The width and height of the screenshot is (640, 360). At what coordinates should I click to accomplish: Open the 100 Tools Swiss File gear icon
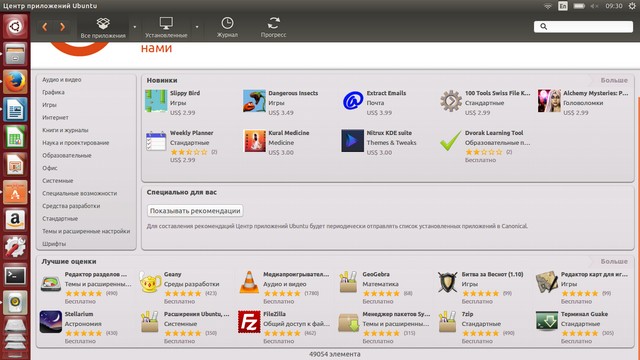[x=451, y=101]
